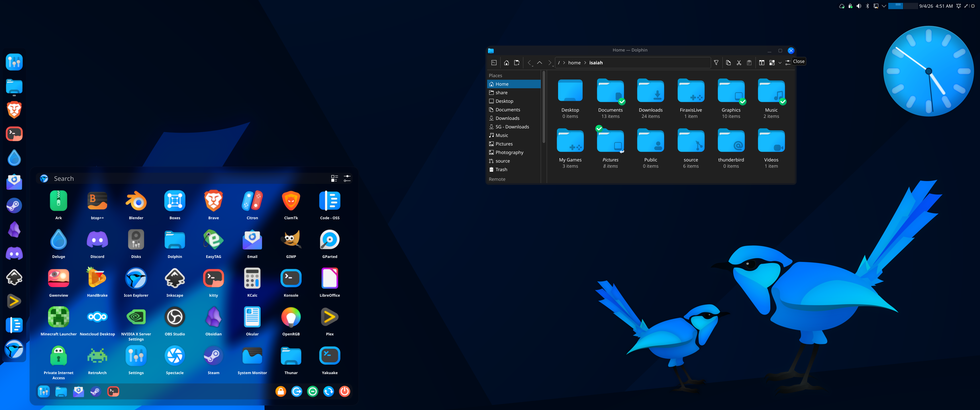This screenshot has height=410, width=980.
Task: Select 'Trash' in Places panel
Action: point(514,170)
